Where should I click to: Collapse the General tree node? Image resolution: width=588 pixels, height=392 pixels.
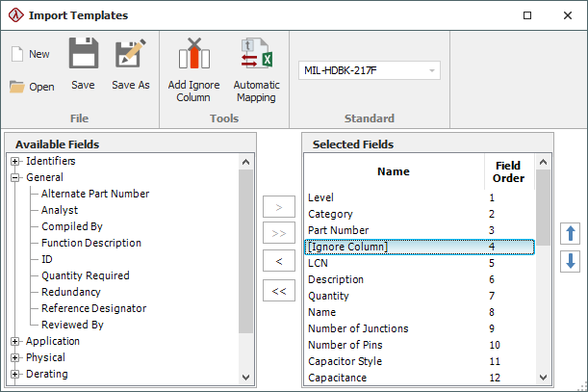coord(15,177)
